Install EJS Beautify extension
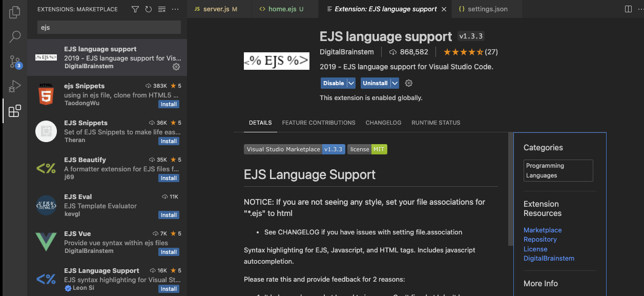The width and height of the screenshot is (644, 296). (169, 178)
